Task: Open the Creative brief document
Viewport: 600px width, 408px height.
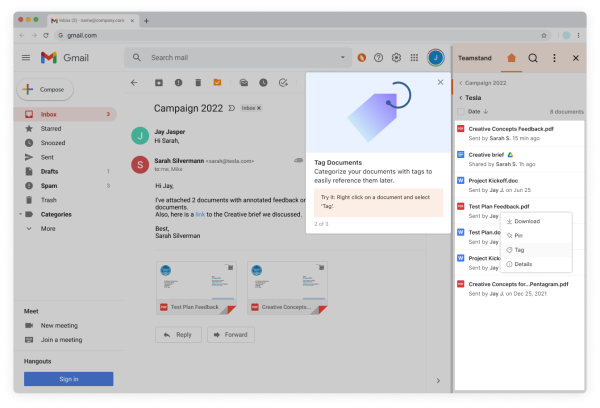Action: pyautogui.click(x=520, y=159)
